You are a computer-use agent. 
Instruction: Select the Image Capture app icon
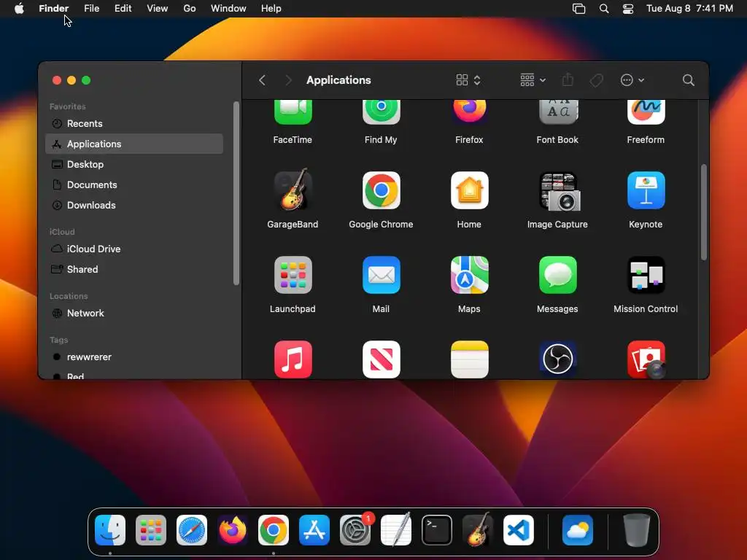(558, 192)
